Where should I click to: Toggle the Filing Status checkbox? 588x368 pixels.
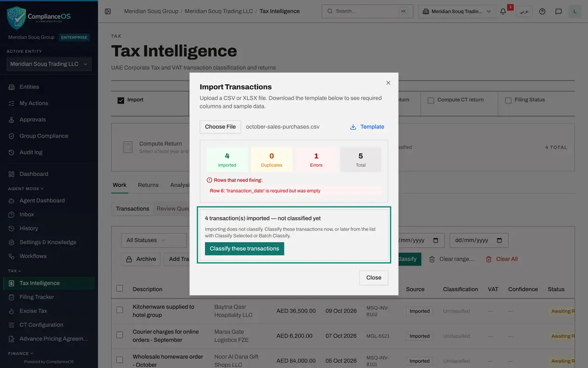(508, 100)
